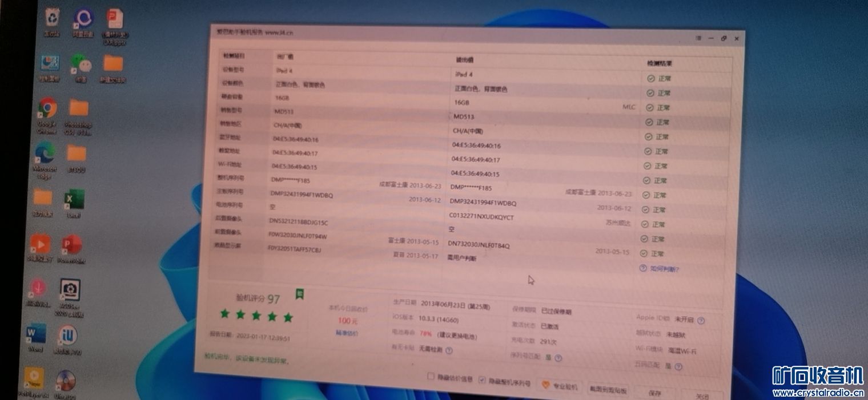This screenshot has width=868, height=400.
Task: Click the 截图到剪贴板 button
Action: (x=608, y=390)
